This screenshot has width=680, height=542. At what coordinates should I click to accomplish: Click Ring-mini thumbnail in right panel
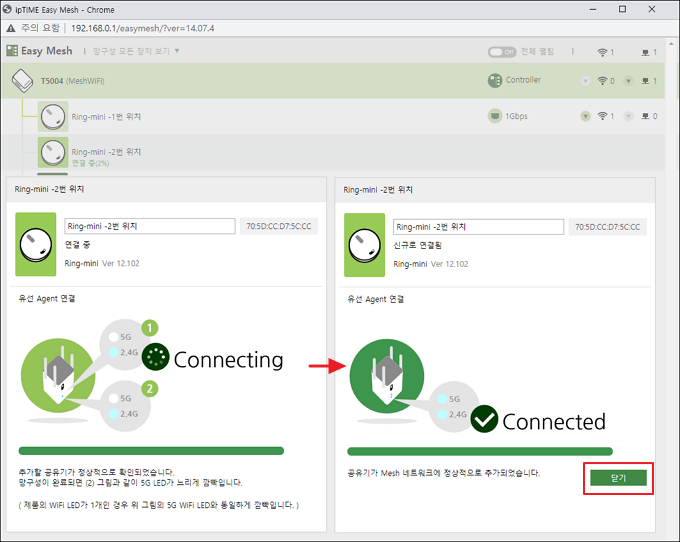click(364, 245)
